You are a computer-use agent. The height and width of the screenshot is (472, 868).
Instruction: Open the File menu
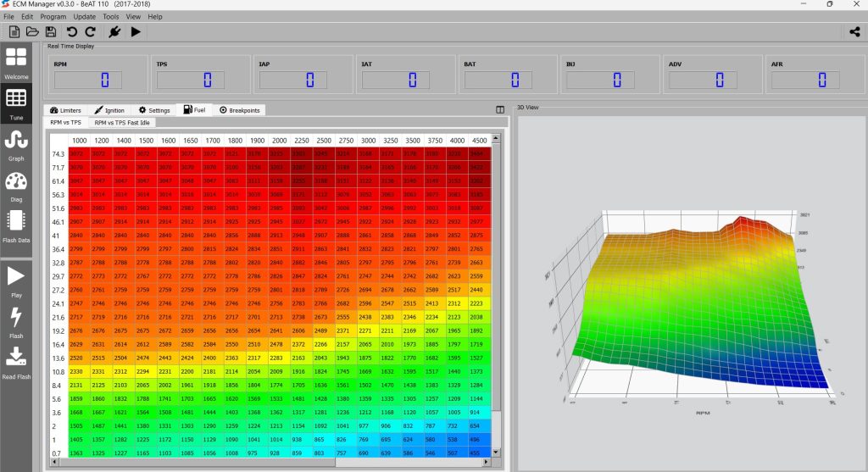tap(8, 17)
